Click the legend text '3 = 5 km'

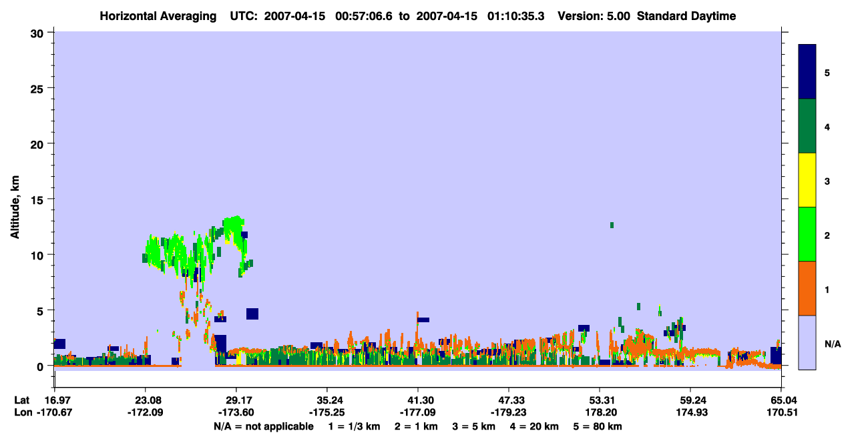point(474,426)
